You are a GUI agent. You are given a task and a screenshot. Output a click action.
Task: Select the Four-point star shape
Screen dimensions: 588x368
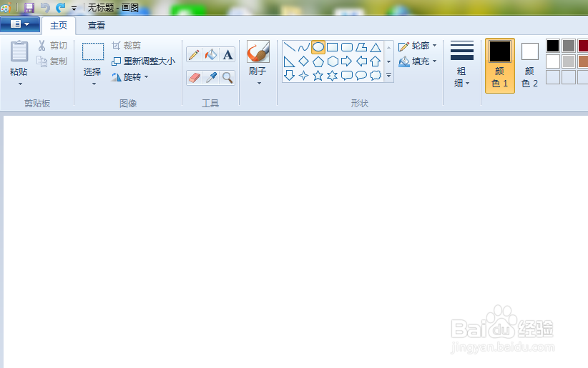303,76
